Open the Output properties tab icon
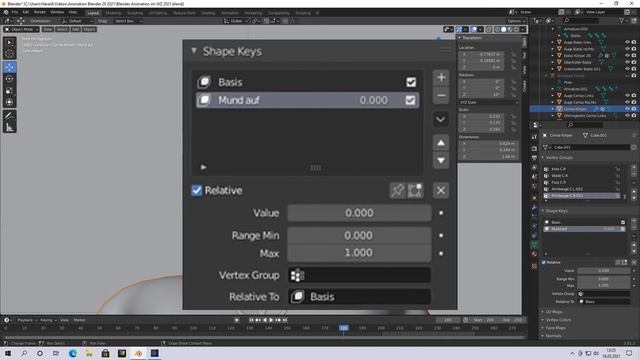This screenshot has height=360, width=640. pos(534,158)
